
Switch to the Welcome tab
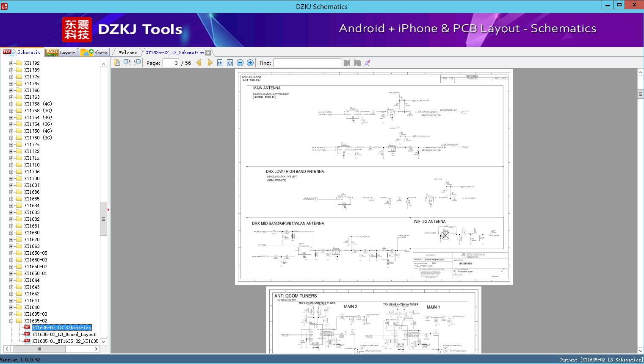coord(128,53)
